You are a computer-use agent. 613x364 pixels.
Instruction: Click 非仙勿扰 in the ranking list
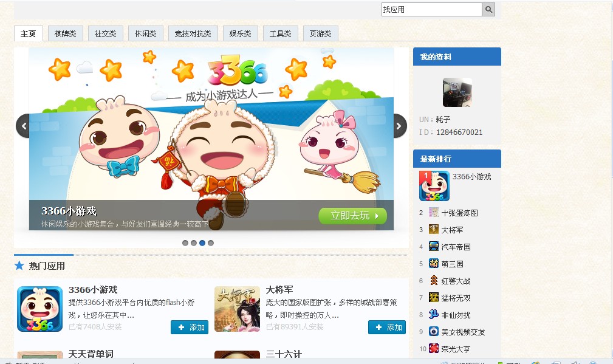click(x=456, y=315)
